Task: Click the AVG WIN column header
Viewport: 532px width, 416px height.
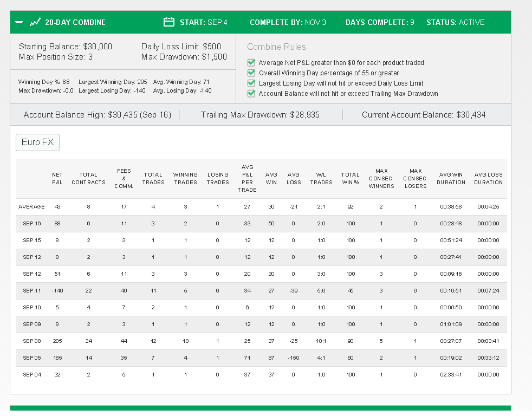Action: click(271, 179)
